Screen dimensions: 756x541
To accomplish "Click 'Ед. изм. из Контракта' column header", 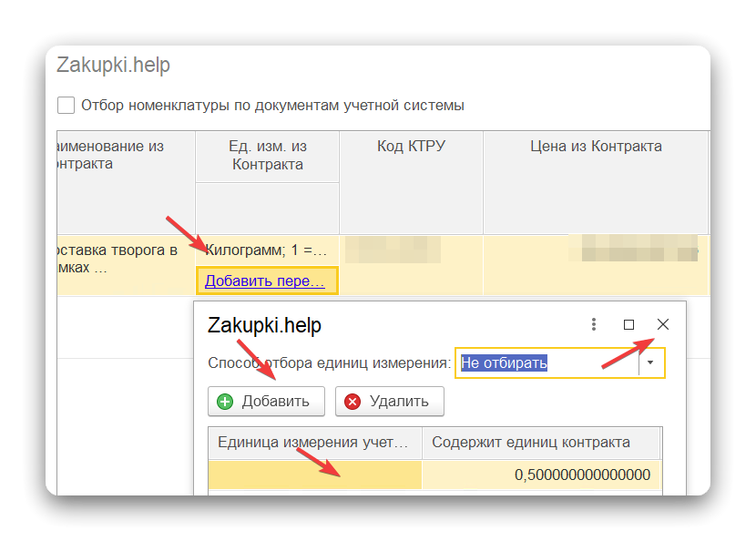I will 268,157.
